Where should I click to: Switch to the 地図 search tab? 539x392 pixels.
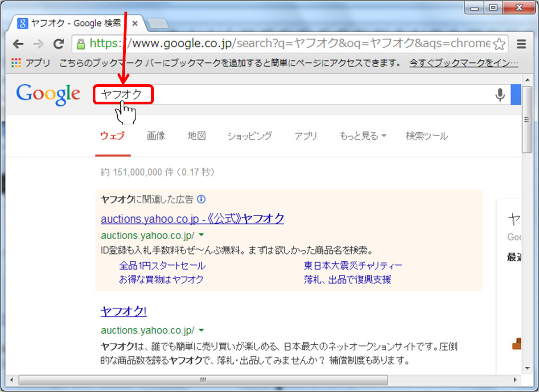coord(197,136)
